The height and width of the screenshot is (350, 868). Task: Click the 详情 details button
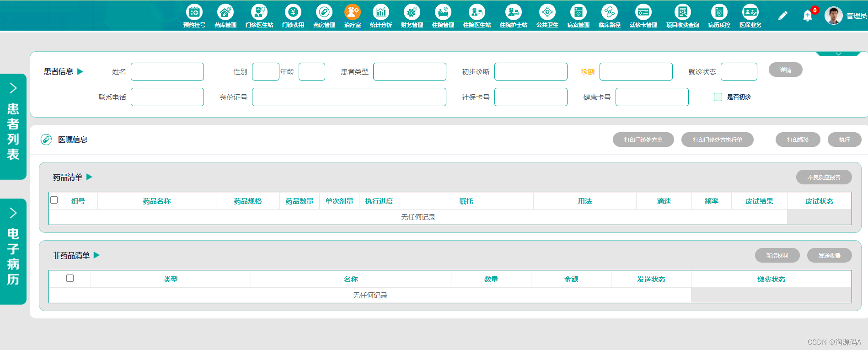786,70
